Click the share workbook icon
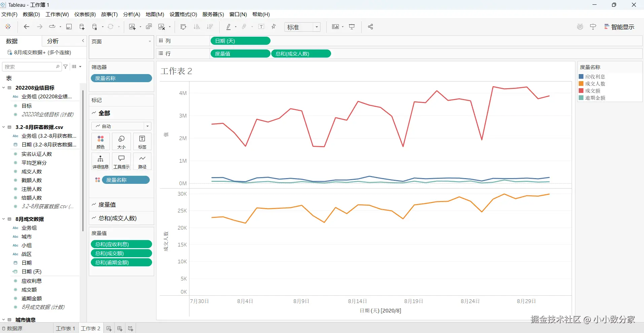Image resolution: width=644 pixels, height=333 pixels. [x=370, y=27]
